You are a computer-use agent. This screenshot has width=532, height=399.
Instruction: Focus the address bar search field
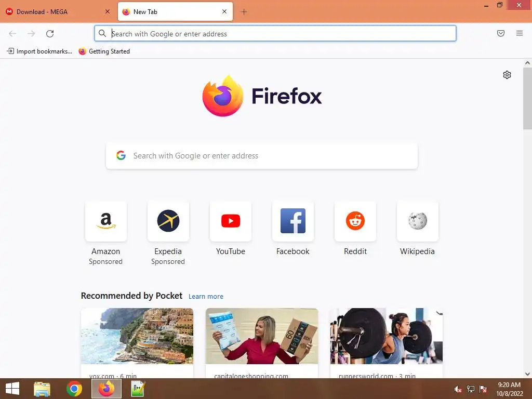(275, 34)
